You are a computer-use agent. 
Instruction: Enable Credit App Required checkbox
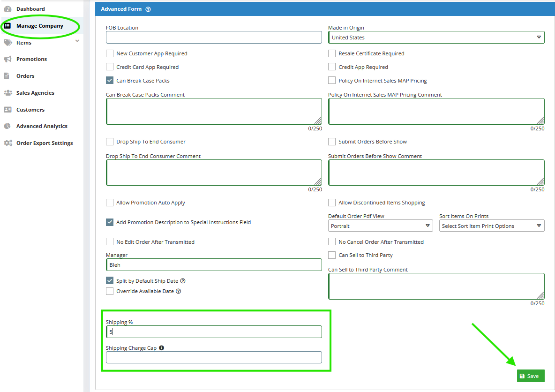(x=332, y=67)
